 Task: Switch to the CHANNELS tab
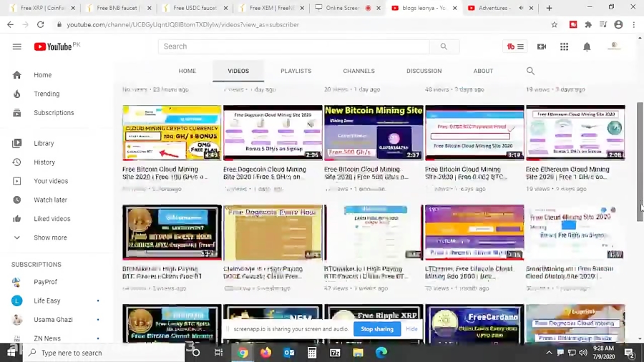click(x=359, y=71)
